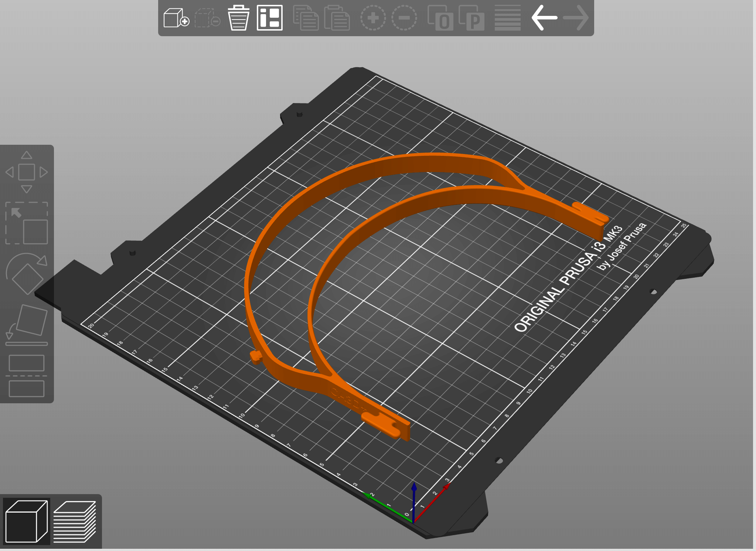Click the Add object icon
The image size is (756, 551).
pos(176,18)
